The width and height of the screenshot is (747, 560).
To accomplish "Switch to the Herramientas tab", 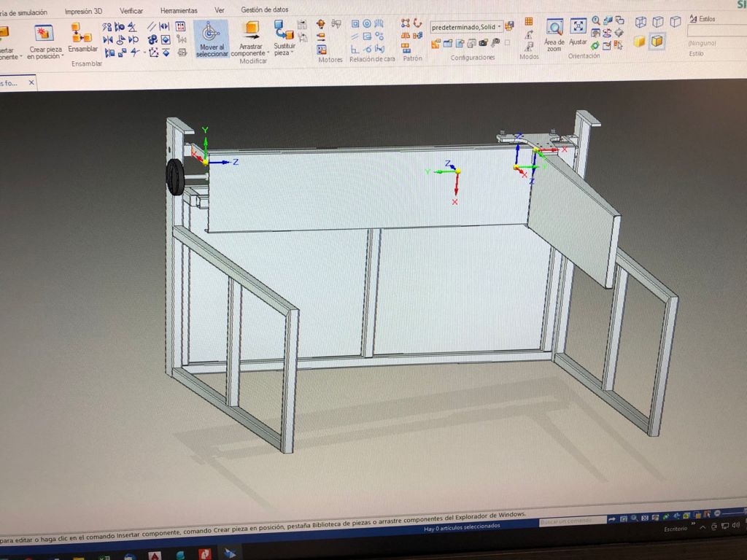I will (x=179, y=10).
